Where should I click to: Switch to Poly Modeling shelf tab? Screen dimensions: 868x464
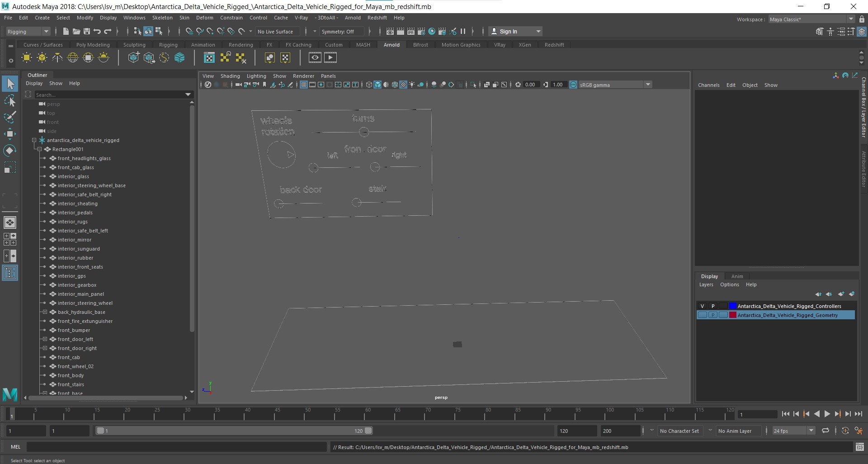[x=93, y=45]
